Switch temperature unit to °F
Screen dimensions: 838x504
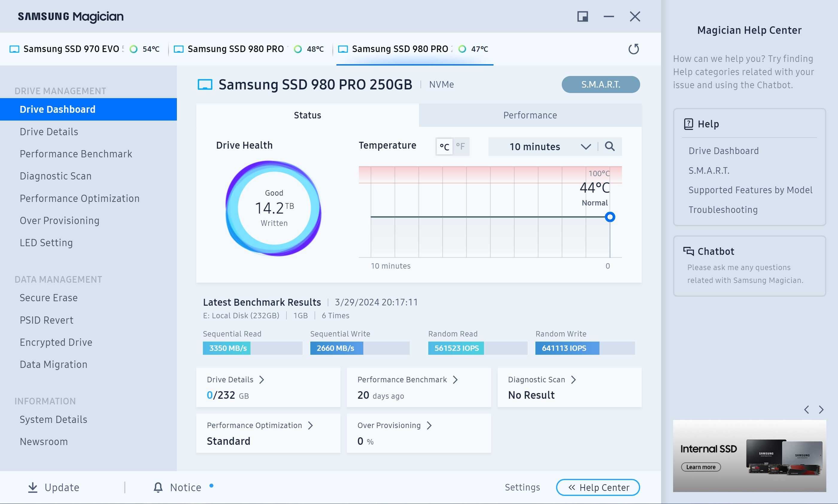pyautogui.click(x=461, y=147)
